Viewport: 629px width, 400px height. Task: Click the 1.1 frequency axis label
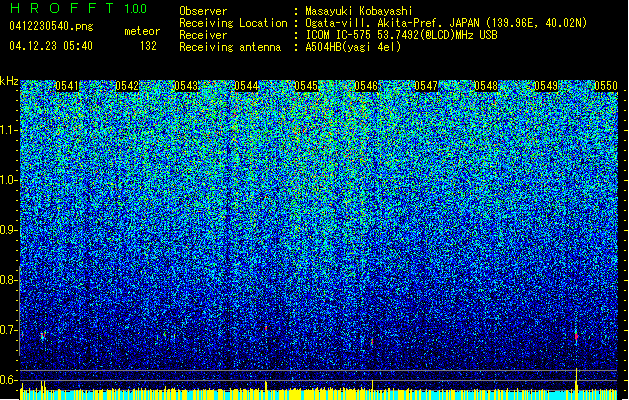[9, 130]
